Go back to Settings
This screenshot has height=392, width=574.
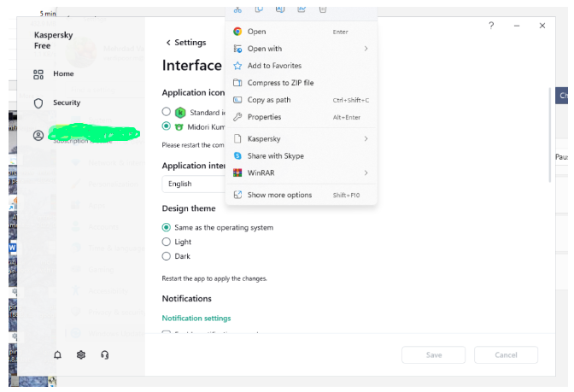(x=185, y=43)
